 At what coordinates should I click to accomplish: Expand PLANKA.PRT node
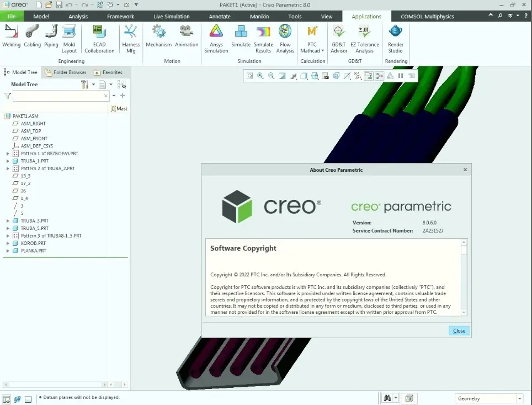[x=8, y=251]
